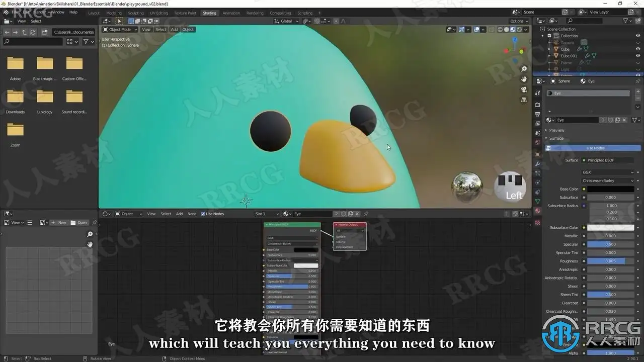
Task: Toggle viewport gizmos button
Action: pos(461,29)
